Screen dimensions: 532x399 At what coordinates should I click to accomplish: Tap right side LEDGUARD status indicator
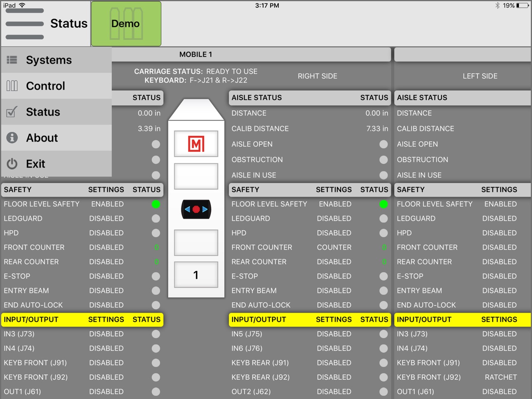[x=384, y=218]
